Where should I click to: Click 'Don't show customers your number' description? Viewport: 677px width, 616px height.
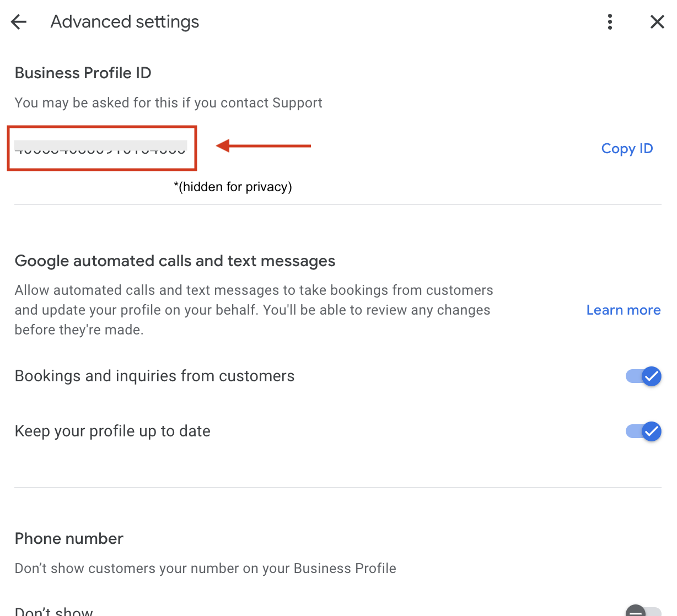click(x=205, y=569)
